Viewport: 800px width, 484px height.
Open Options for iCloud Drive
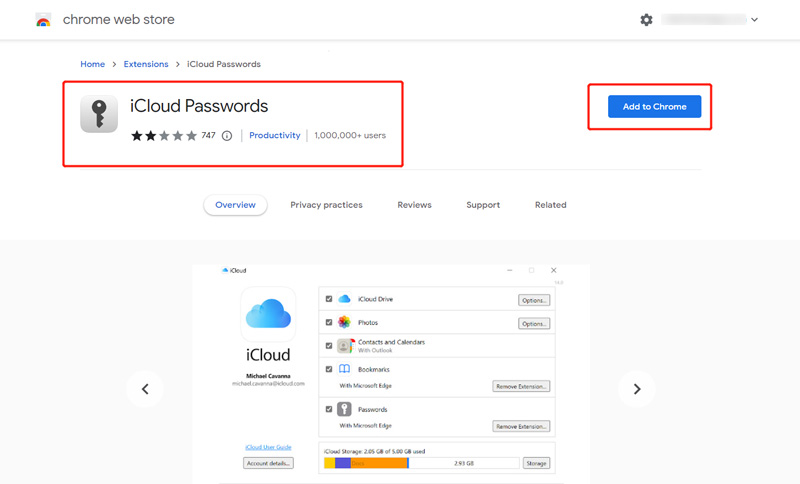pos(534,300)
